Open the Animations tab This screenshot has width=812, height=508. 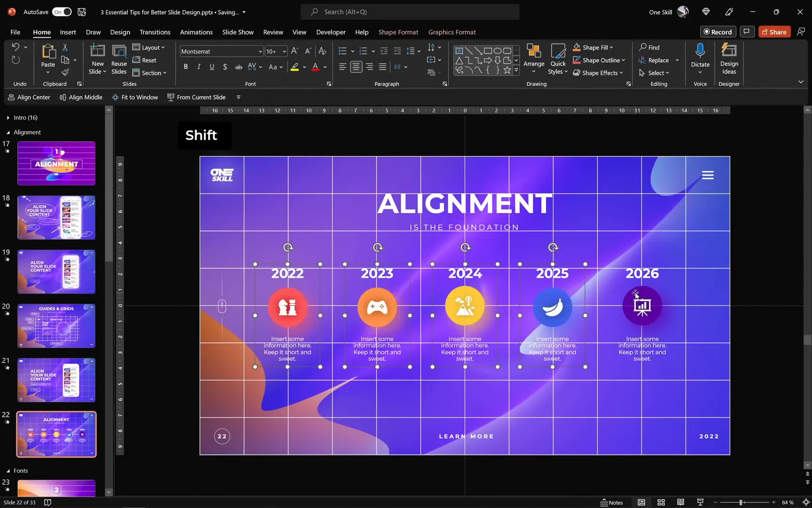(196, 32)
